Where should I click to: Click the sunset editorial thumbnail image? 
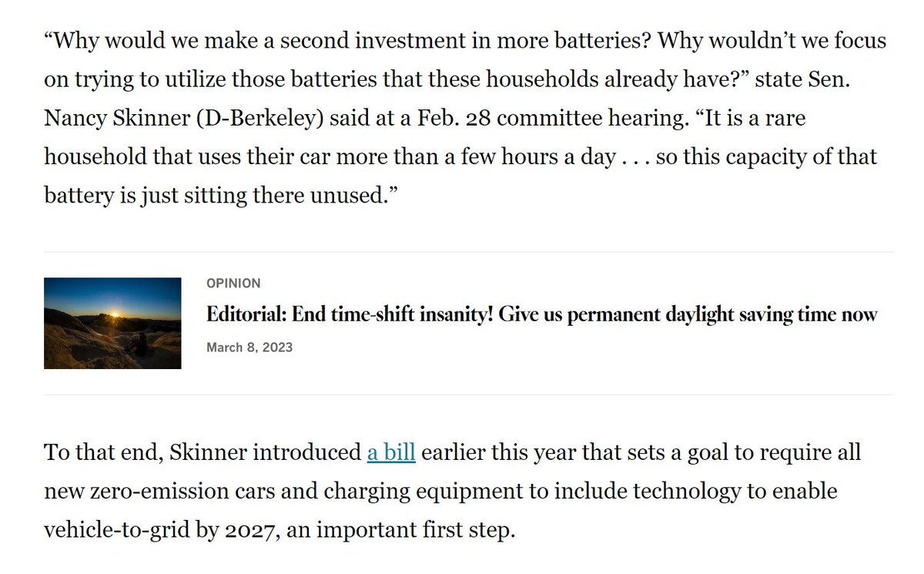click(x=112, y=323)
